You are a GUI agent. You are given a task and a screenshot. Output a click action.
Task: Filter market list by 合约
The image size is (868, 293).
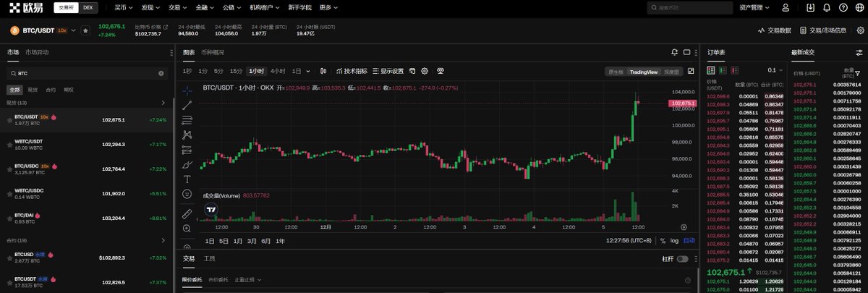coord(51,90)
